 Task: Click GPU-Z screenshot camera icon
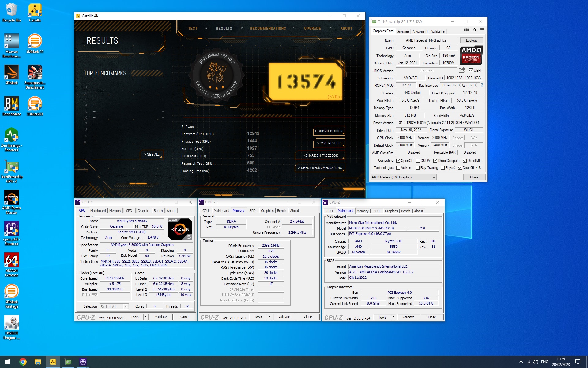[466, 30]
